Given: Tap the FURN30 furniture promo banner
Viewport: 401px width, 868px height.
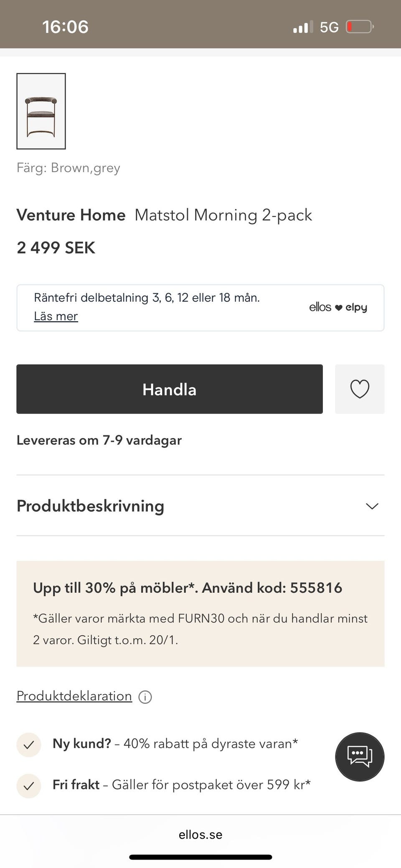Looking at the screenshot, I should (200, 613).
